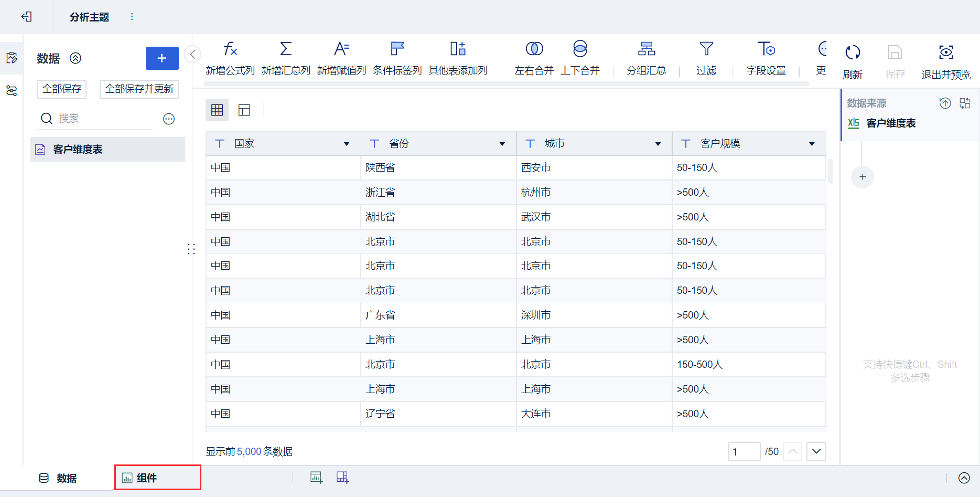The height and width of the screenshot is (497, 980).
Task: Click 左右合并 join tool
Action: click(x=534, y=58)
